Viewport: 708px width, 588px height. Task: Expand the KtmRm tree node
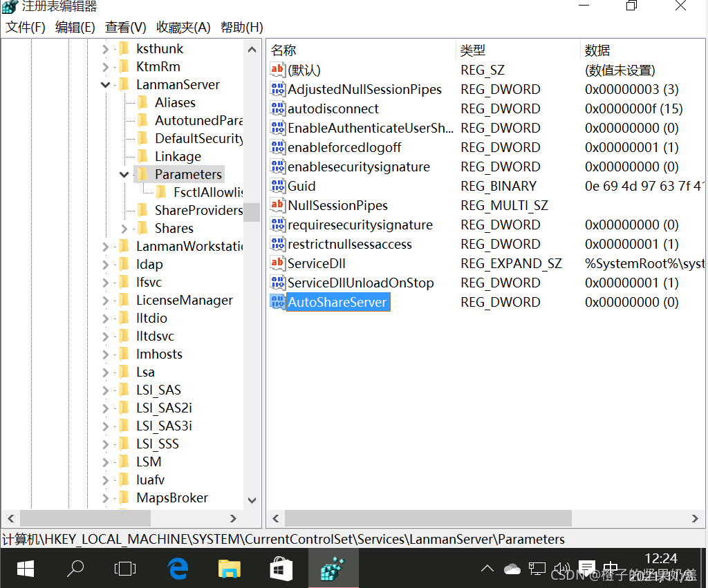pos(105,67)
